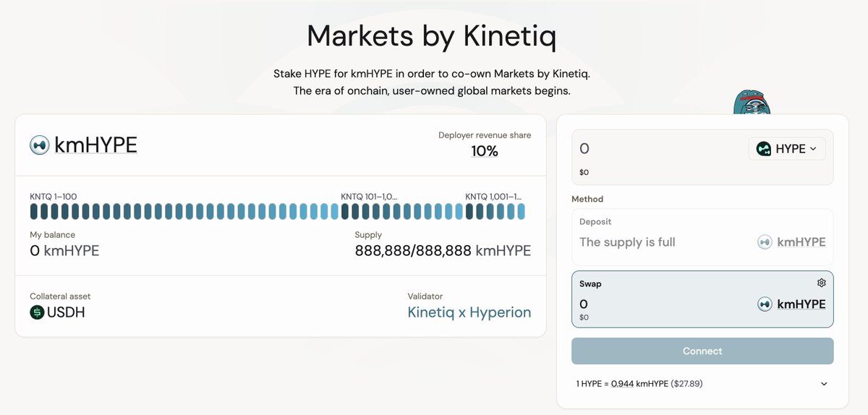Click the 0 kmHYPE balance value

(x=64, y=251)
